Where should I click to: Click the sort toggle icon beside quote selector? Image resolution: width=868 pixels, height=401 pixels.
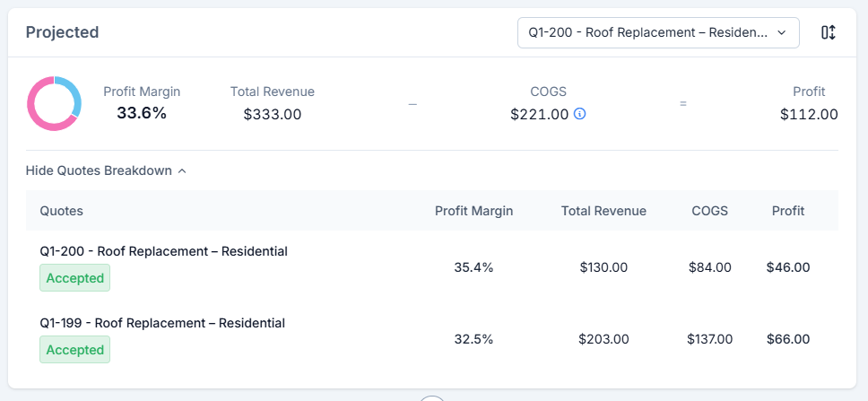[829, 32]
